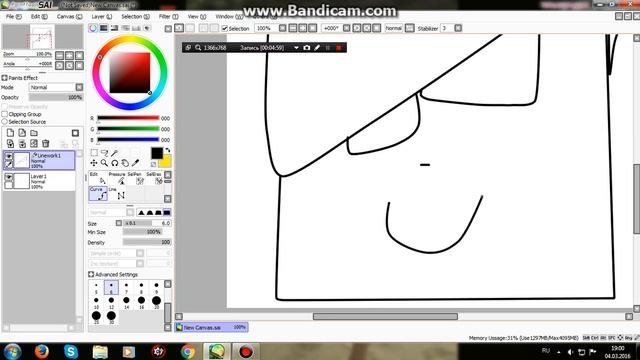The height and width of the screenshot is (360, 640).
Task: Create a new linework layer
Action: [22, 133]
